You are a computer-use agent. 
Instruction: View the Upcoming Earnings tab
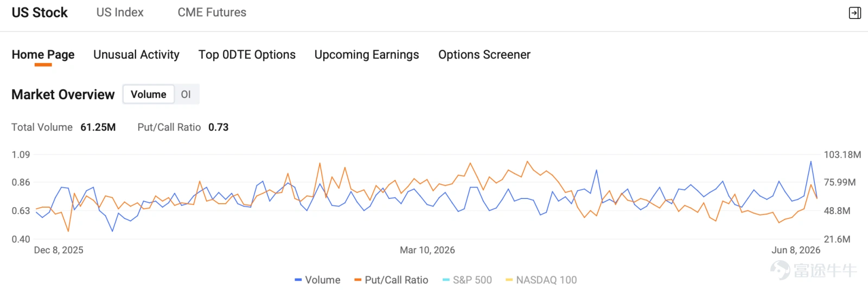[x=367, y=55]
